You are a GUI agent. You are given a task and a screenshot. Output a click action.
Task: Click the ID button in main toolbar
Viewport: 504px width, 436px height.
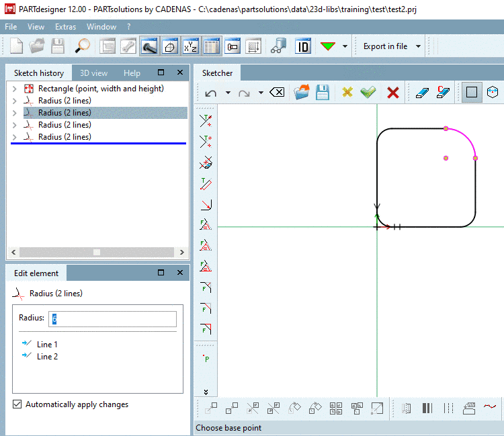(303, 46)
